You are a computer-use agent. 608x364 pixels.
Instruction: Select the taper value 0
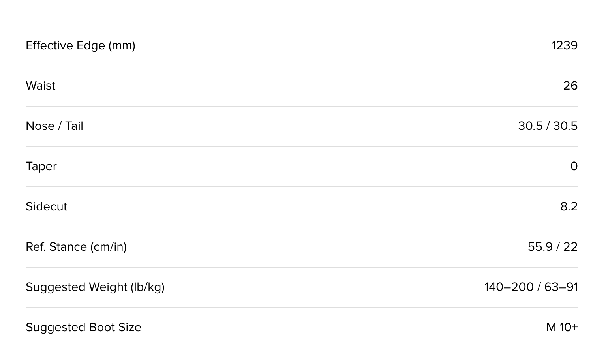pyautogui.click(x=574, y=167)
